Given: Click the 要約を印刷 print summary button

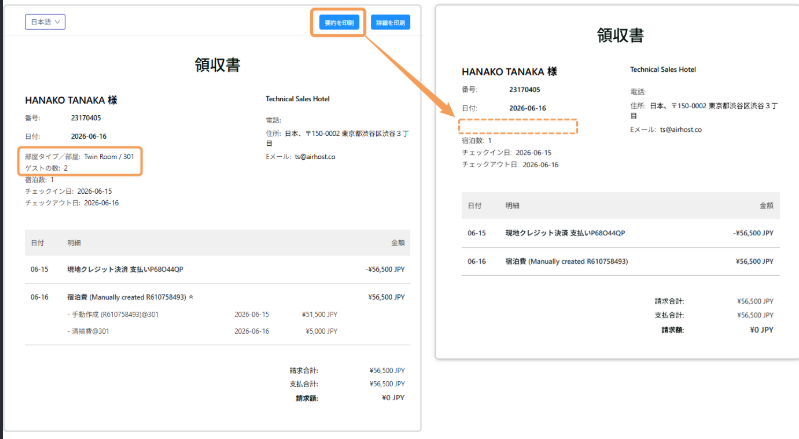Looking at the screenshot, I should 339,22.
